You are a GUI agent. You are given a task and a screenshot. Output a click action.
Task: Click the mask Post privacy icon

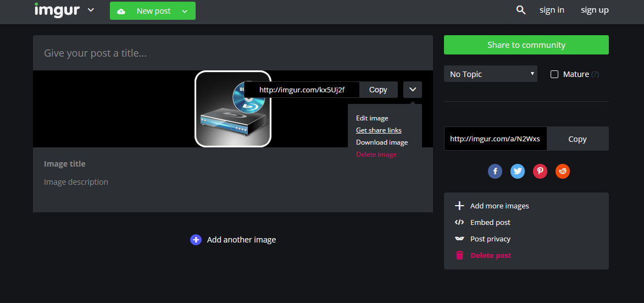click(x=459, y=239)
